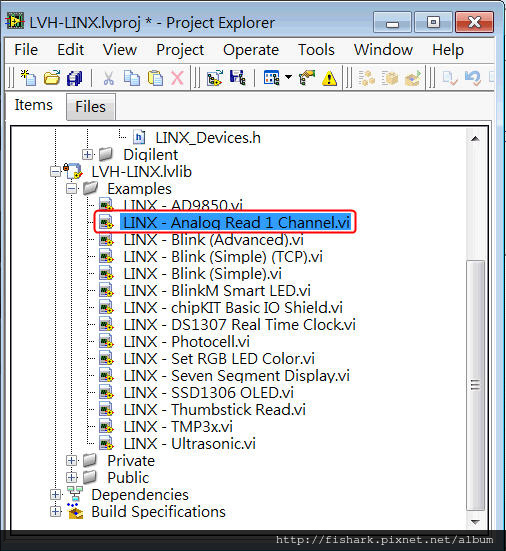Select LINX - DS1307 Real Time Clock.vi
The width and height of the screenshot is (506, 551).
coord(240,325)
